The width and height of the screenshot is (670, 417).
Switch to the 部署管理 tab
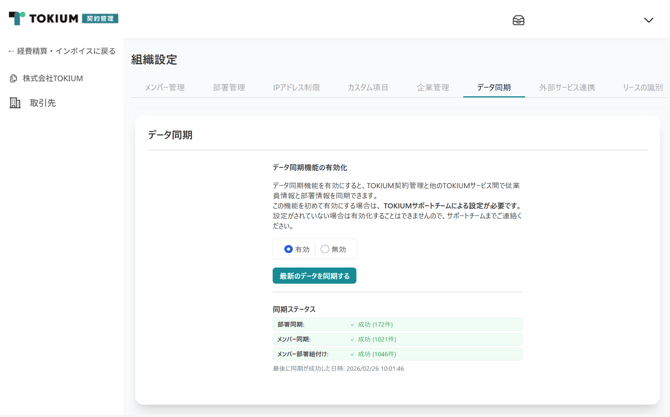click(229, 88)
